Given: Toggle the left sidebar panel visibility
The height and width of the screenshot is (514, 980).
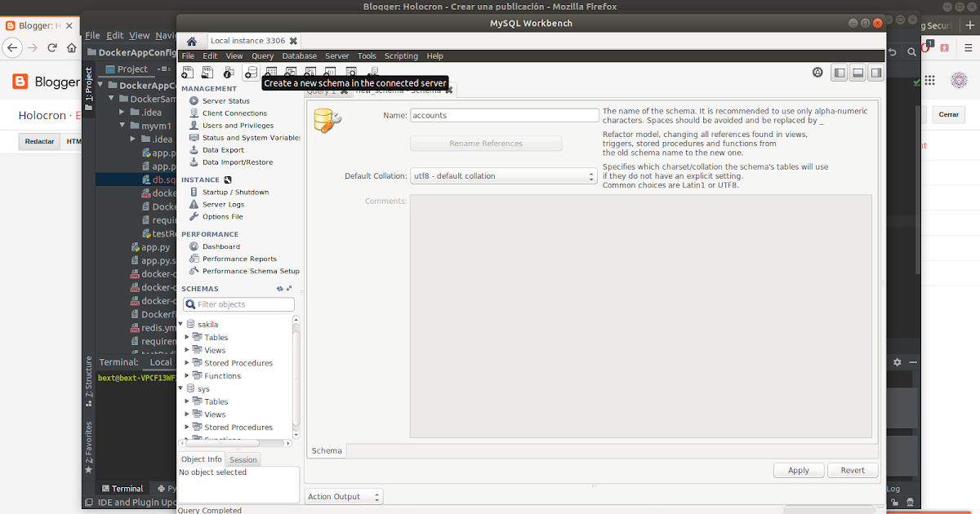Looking at the screenshot, I should 839,73.
